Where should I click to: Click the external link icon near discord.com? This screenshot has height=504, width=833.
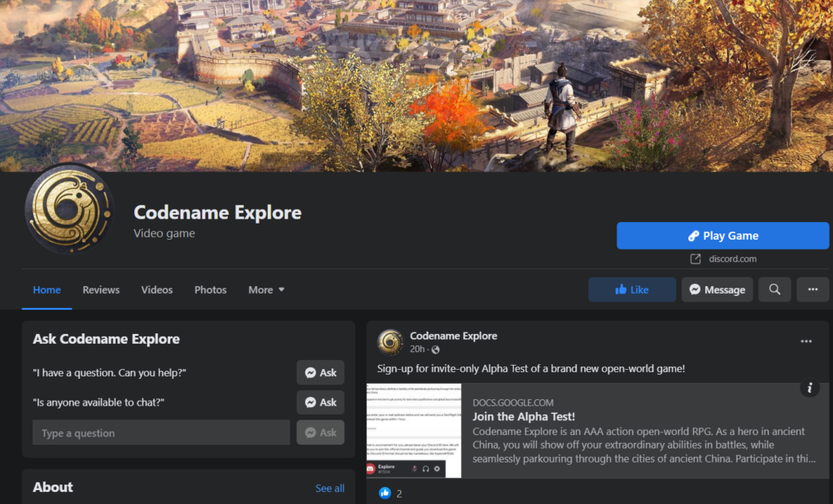[x=695, y=259]
